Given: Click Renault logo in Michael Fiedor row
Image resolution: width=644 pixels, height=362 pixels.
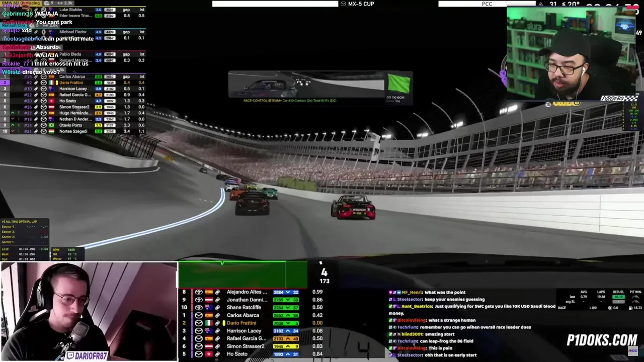Looking at the screenshot, I should click(x=43, y=32).
